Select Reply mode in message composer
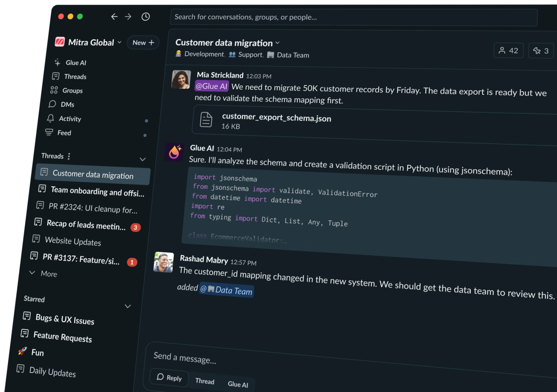 click(x=169, y=377)
